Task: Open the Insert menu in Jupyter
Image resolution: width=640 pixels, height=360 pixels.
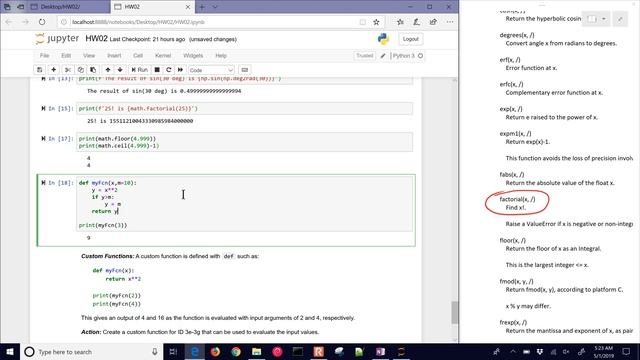Action: point(114,56)
